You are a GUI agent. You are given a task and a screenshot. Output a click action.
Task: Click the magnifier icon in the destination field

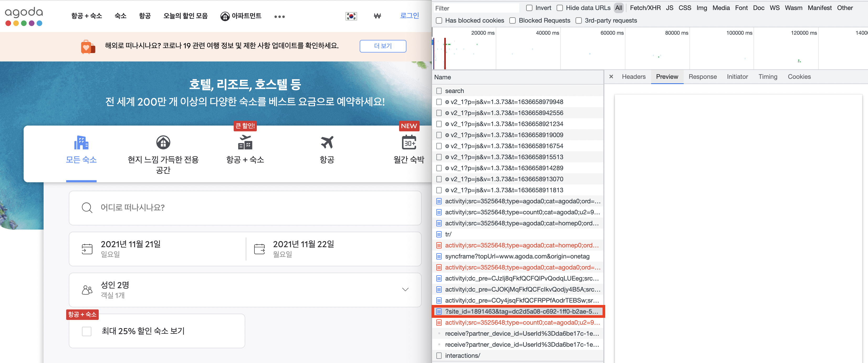click(x=87, y=208)
